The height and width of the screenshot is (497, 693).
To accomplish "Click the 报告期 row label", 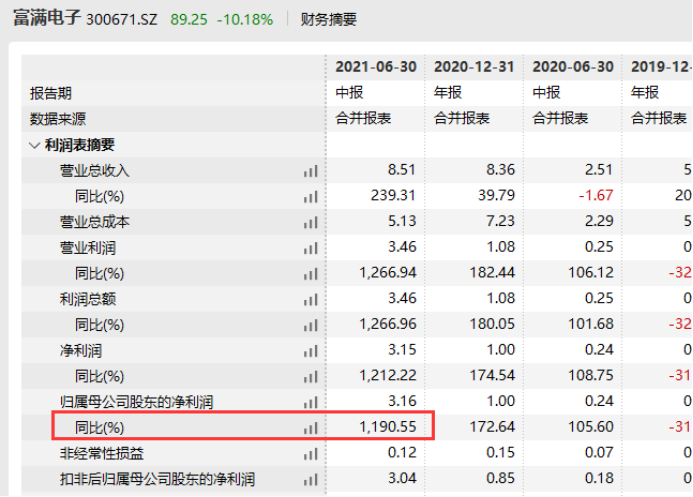I will [51, 93].
